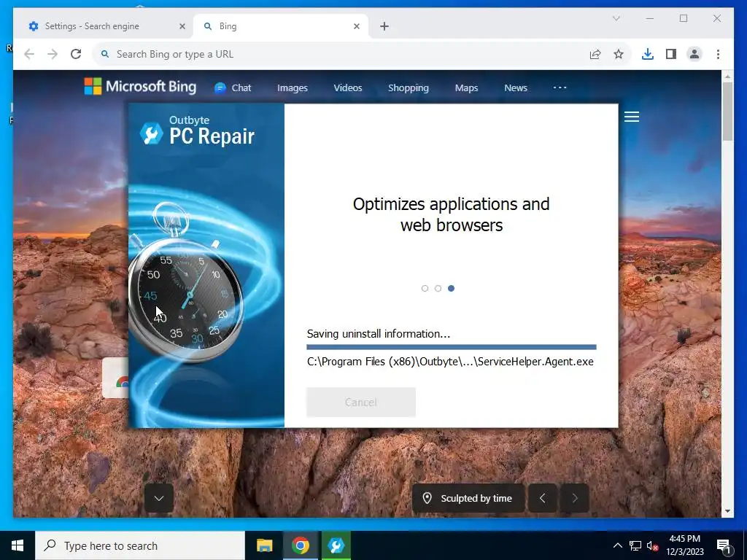
Task: Expand the Bing page scroll-down chevron
Action: [158, 498]
